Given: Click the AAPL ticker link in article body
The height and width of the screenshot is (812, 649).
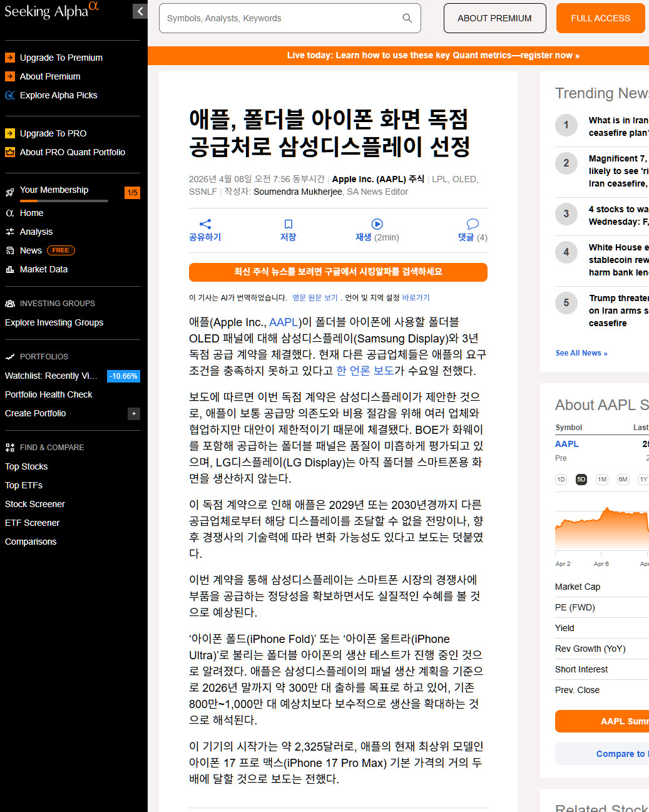Looking at the screenshot, I should [284, 322].
